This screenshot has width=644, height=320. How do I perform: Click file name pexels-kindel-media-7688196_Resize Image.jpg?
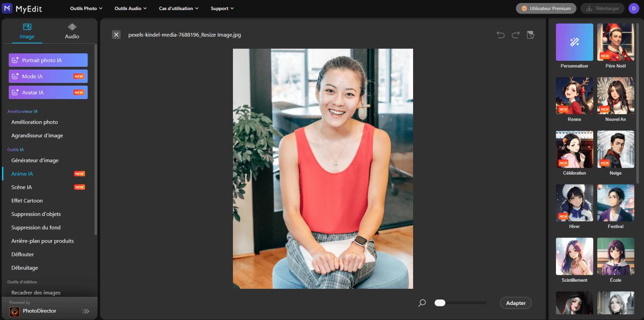pyautogui.click(x=185, y=35)
